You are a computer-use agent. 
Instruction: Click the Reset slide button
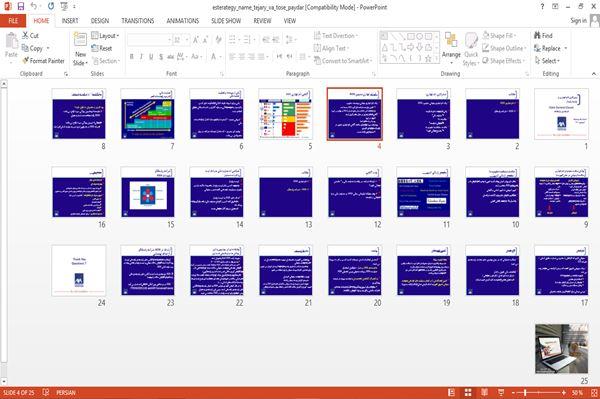pos(102,48)
